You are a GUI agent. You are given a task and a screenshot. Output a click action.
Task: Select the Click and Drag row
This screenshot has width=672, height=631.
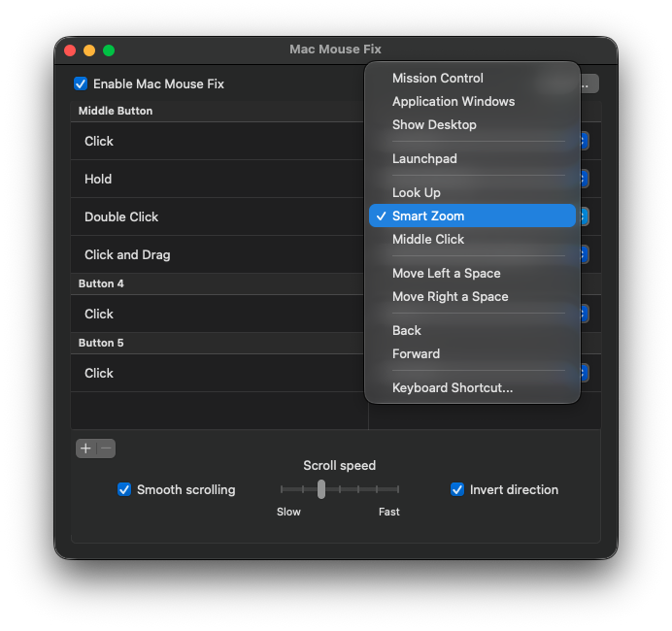click(x=218, y=254)
